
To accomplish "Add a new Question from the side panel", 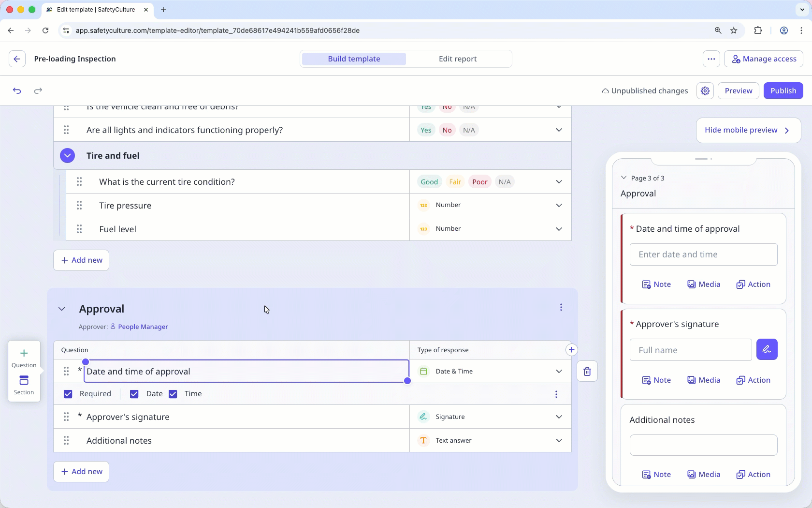I will pyautogui.click(x=24, y=358).
